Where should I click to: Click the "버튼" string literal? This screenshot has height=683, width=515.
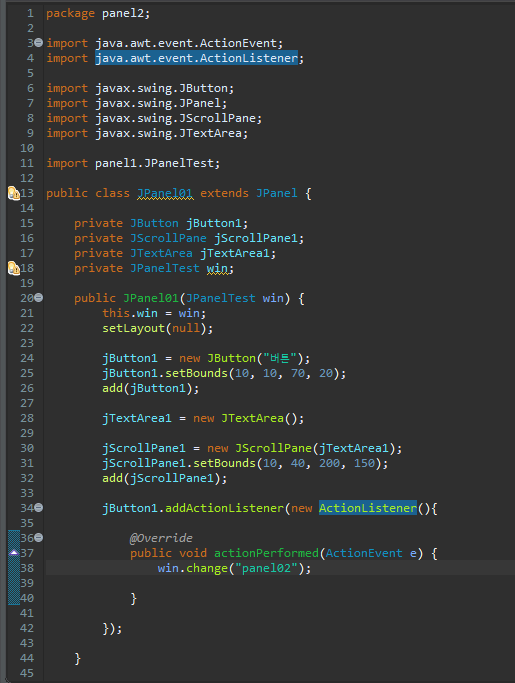(x=280, y=358)
